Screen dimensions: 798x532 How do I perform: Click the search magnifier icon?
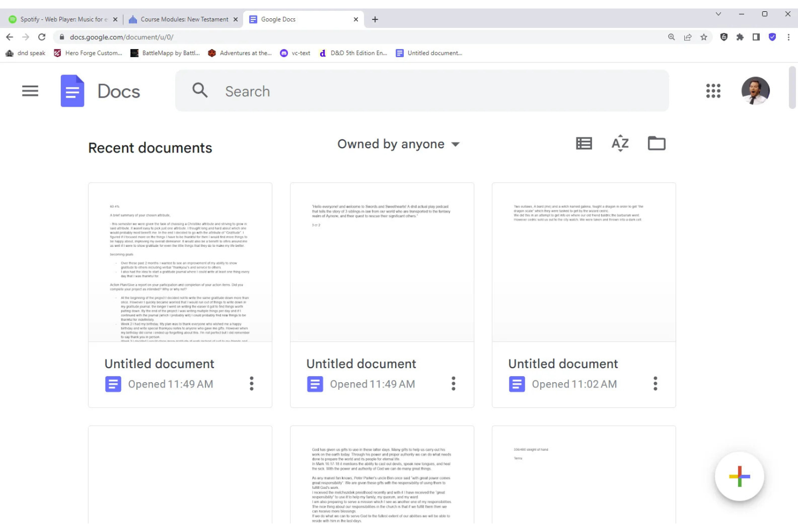pos(200,90)
